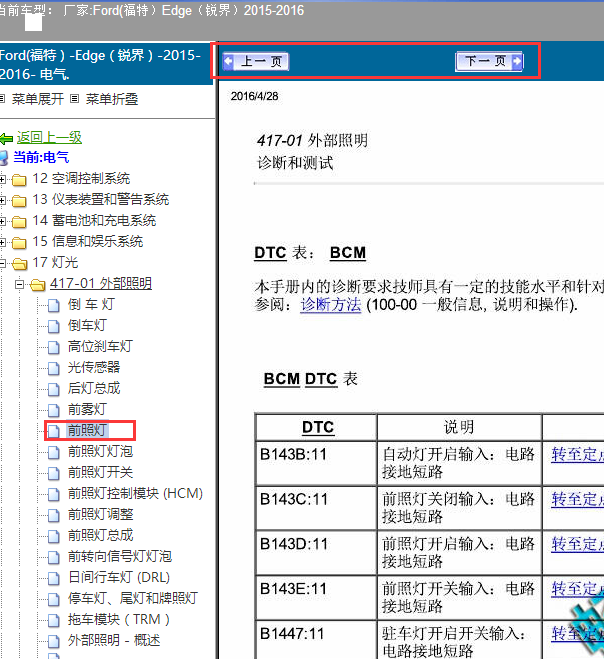Open the 日间行车灯 (DRL) document
Image resolution: width=604 pixels, height=659 pixels.
pos(119,578)
